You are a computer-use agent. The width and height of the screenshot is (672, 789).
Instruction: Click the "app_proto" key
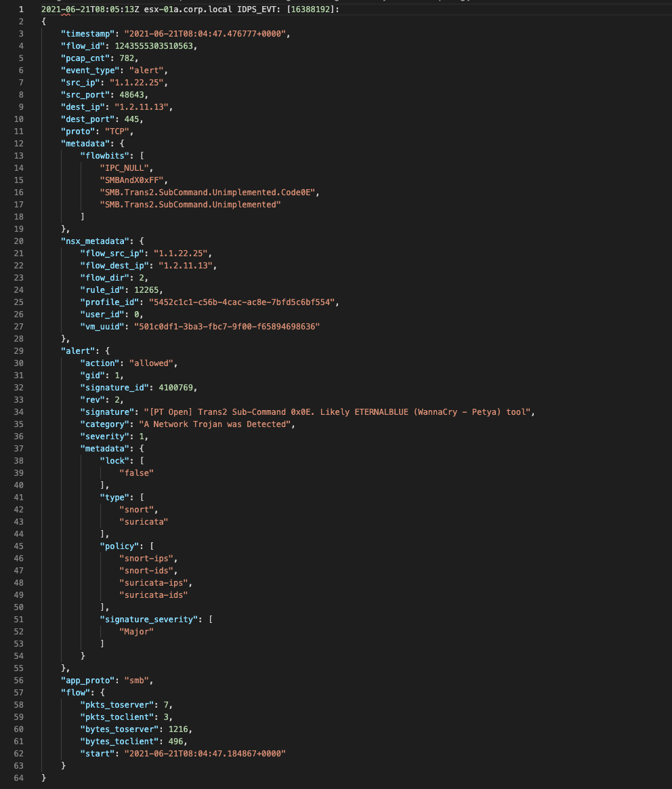pyautogui.click(x=85, y=681)
